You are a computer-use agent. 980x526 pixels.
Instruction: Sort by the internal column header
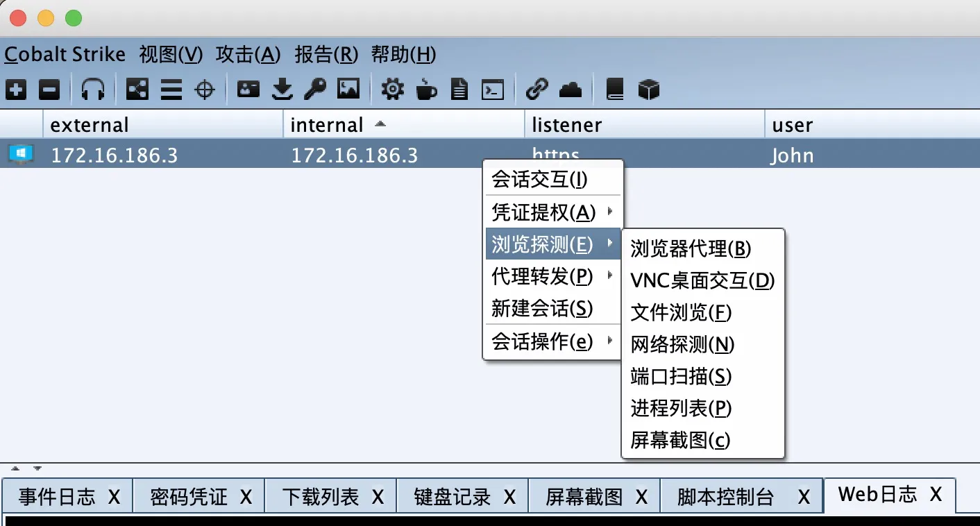pos(327,125)
